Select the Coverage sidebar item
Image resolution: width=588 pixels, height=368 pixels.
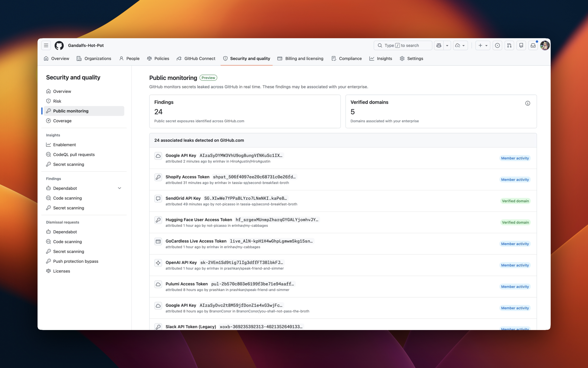pyautogui.click(x=84, y=121)
